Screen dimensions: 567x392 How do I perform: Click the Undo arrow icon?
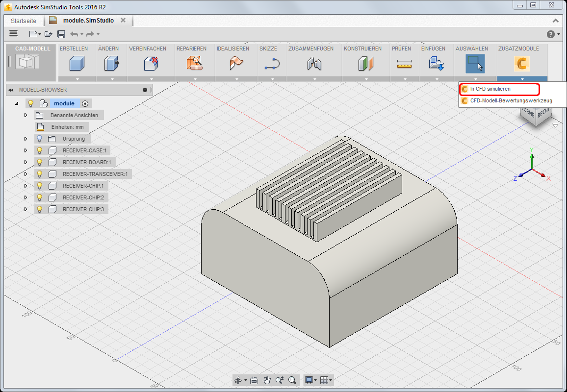click(74, 34)
